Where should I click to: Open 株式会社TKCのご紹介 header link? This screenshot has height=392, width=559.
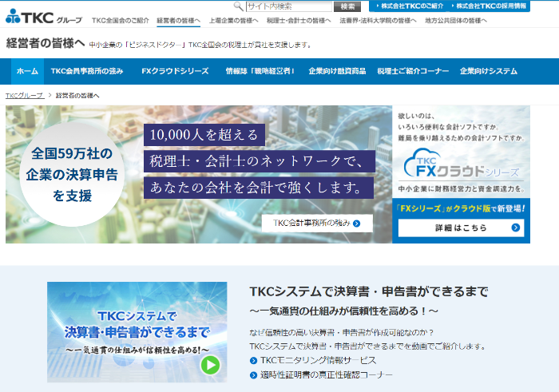click(411, 6)
